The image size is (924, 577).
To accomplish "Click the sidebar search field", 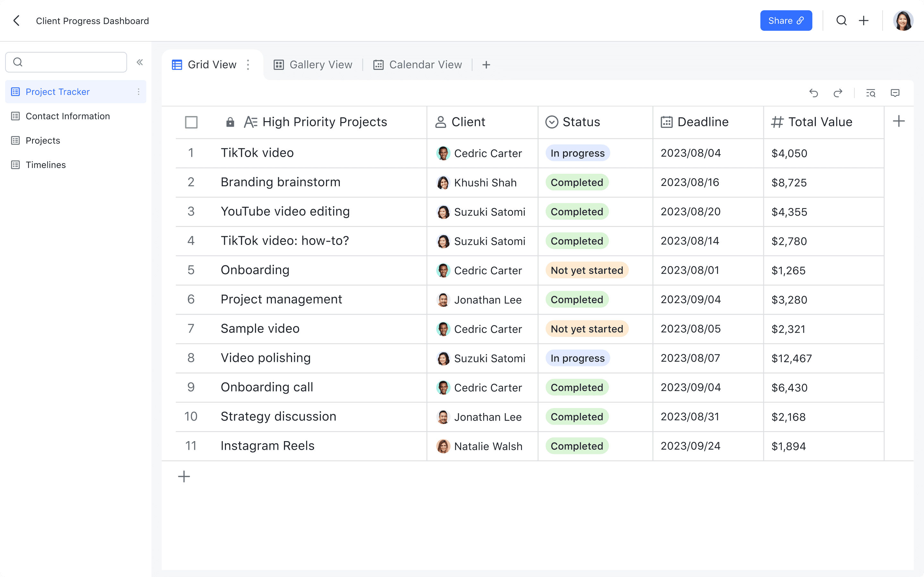I will click(x=73, y=62).
